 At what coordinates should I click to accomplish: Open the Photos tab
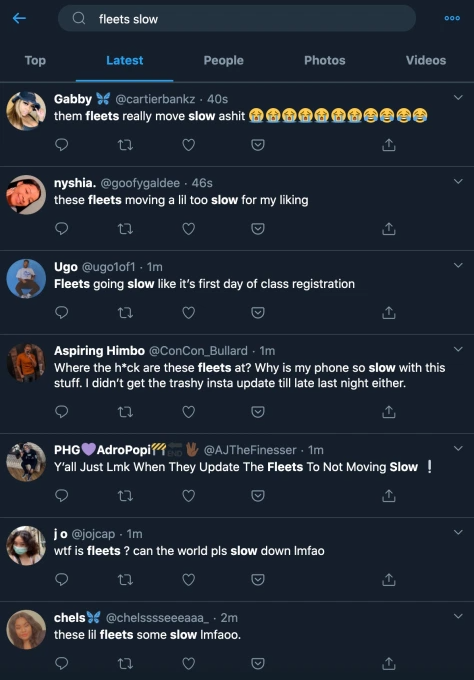(x=324, y=60)
